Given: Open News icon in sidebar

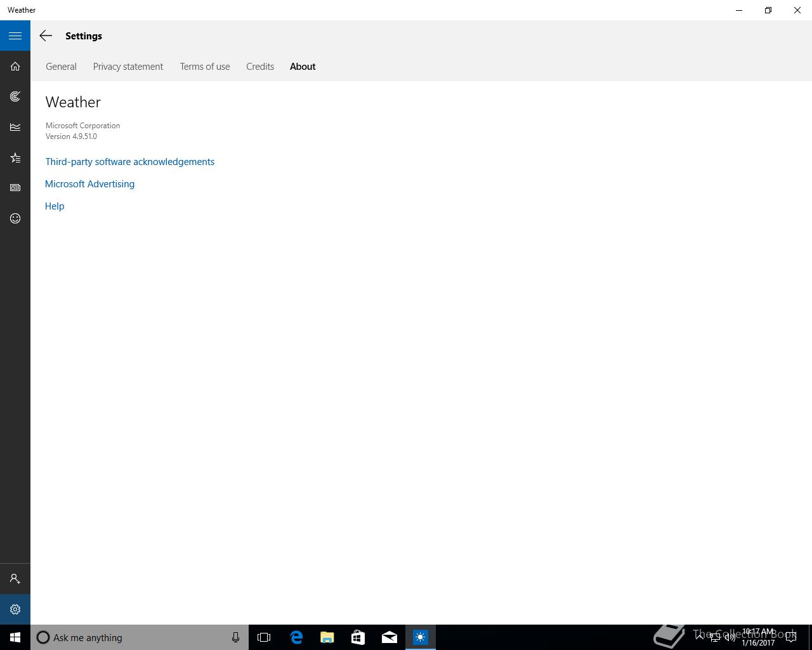Looking at the screenshot, I should click(15, 188).
